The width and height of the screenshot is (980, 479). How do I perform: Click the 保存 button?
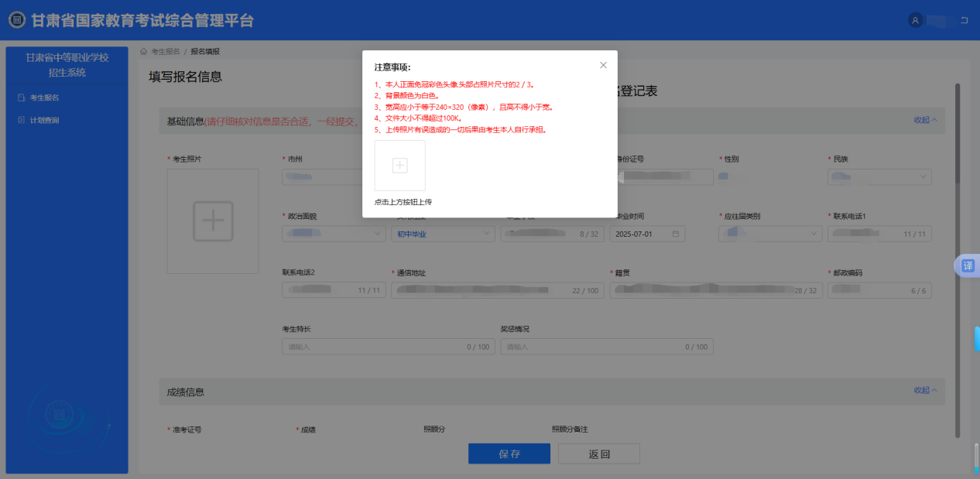click(509, 454)
